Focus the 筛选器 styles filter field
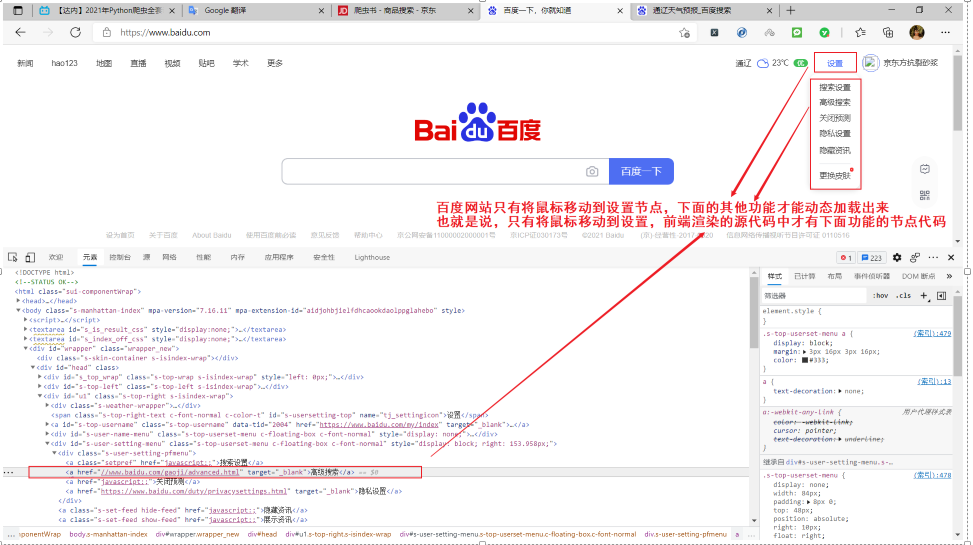The width and height of the screenshot is (973, 545). 813,295
